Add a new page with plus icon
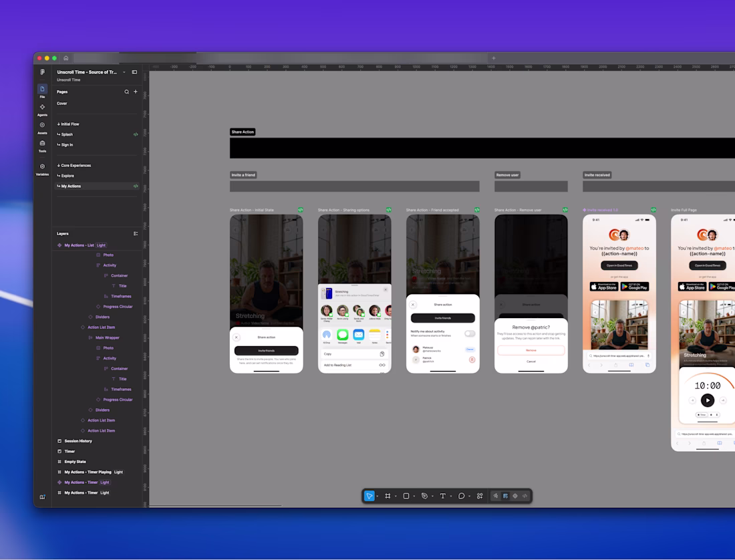Viewport: 735px width, 560px height. 136,92
